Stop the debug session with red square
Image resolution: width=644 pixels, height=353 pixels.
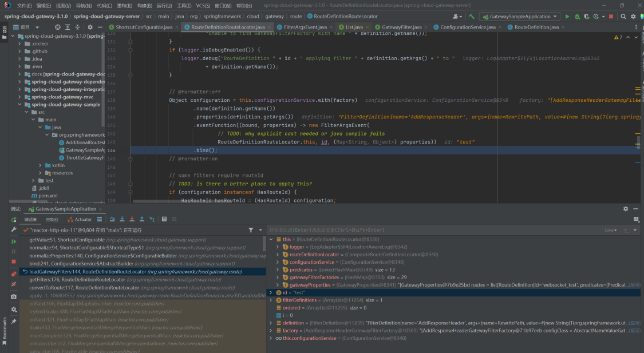coord(14,261)
